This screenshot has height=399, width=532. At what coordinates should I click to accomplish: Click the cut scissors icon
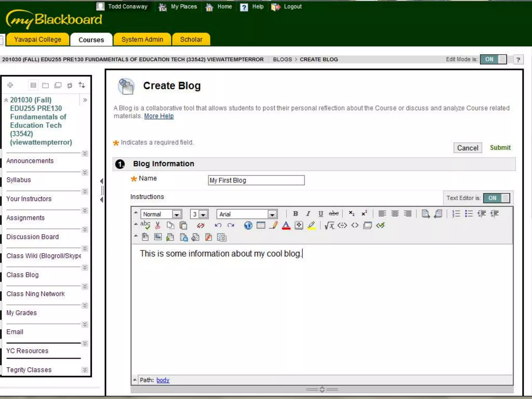tap(158, 225)
